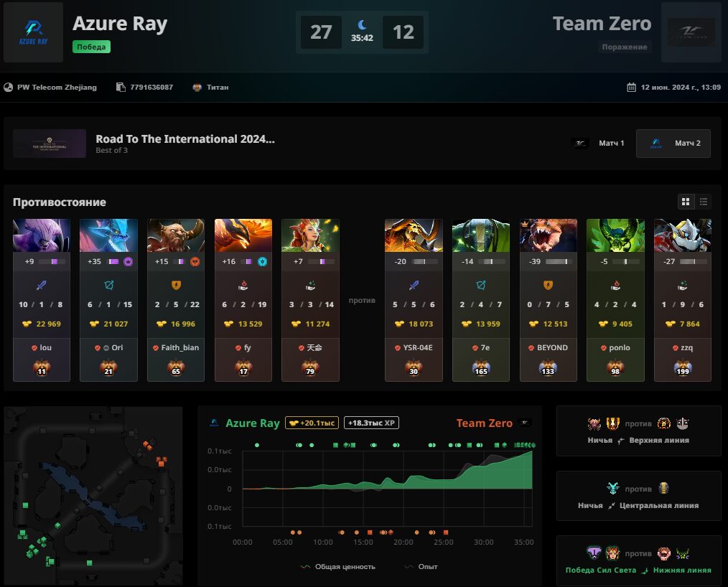
Task: Click the first green kill marker on the graph timeline
Action: tap(257, 445)
